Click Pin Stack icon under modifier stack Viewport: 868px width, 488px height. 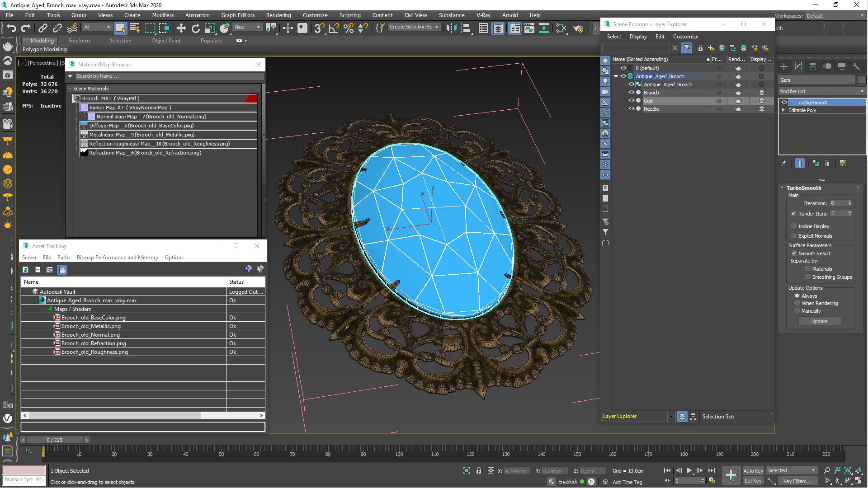(783, 163)
